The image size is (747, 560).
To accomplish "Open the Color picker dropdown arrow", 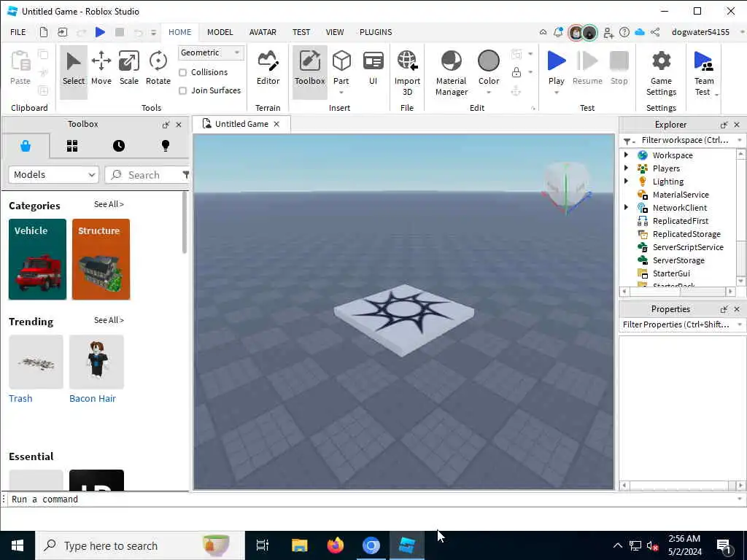I will [488, 93].
